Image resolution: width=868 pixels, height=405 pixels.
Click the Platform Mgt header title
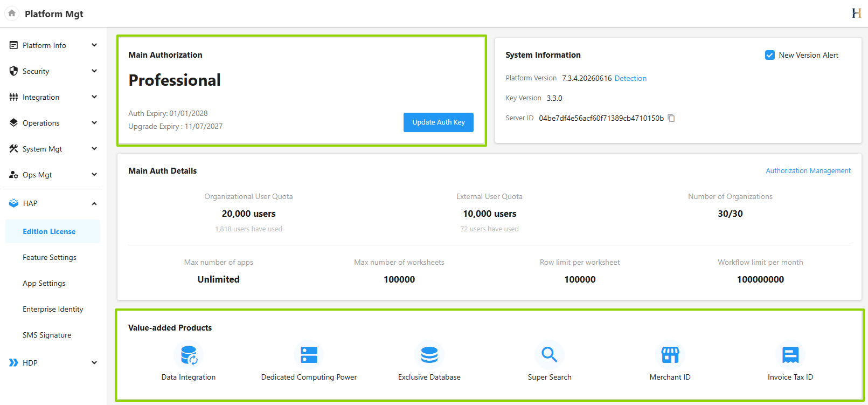[54, 14]
